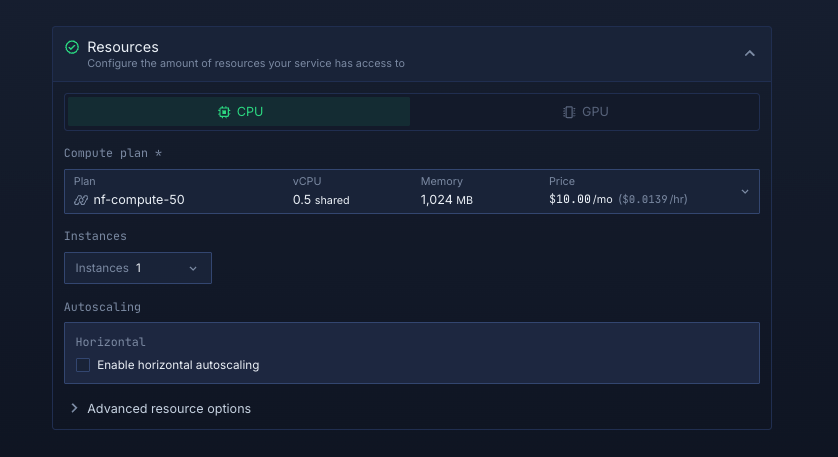Viewport: 838px width, 457px height.
Task: Select the CPU tab
Action: pyautogui.click(x=239, y=112)
